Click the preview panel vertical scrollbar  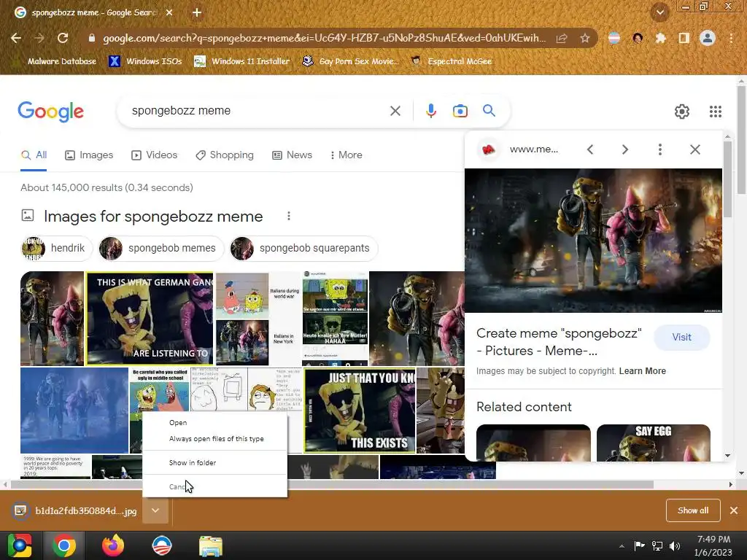coord(727,179)
